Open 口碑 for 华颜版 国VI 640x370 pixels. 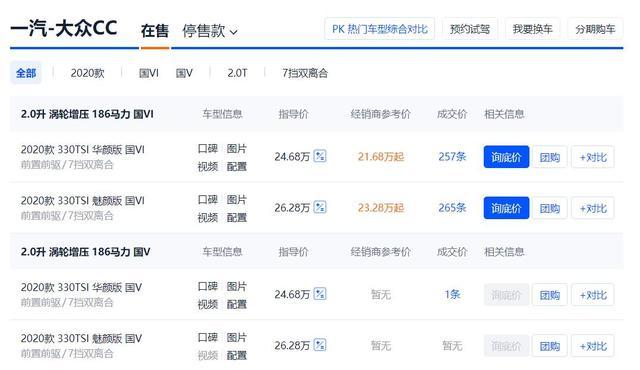[208, 148]
